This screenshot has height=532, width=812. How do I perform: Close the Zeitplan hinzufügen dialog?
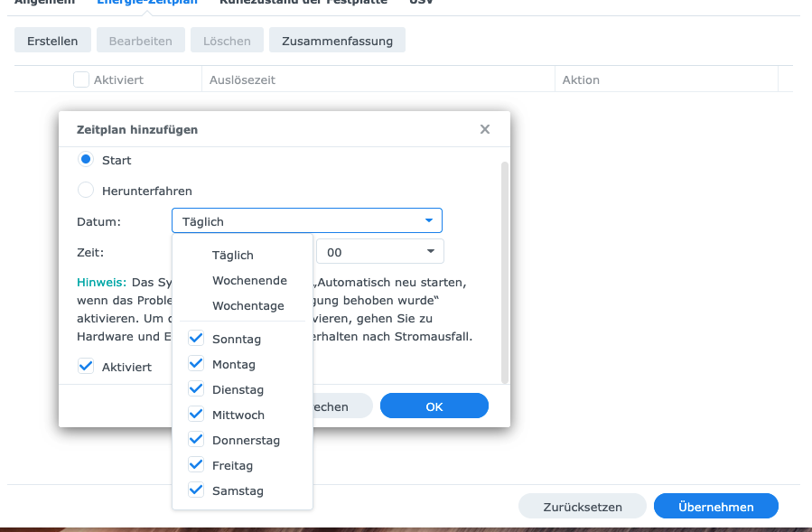485,129
